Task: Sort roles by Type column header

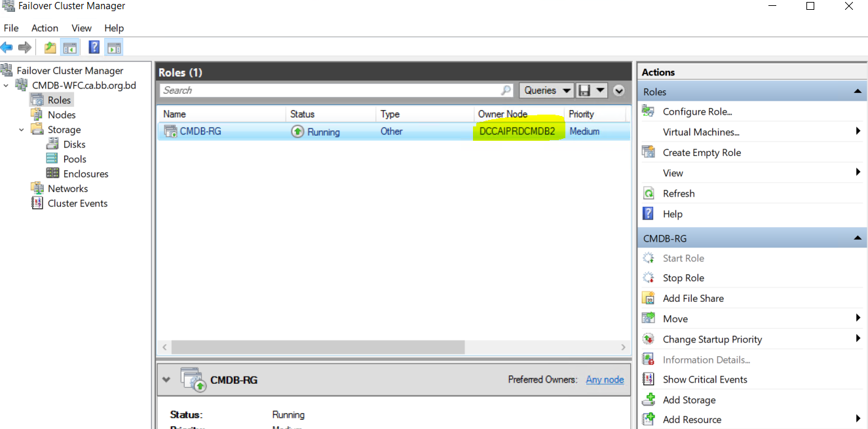Action: pyautogui.click(x=425, y=114)
